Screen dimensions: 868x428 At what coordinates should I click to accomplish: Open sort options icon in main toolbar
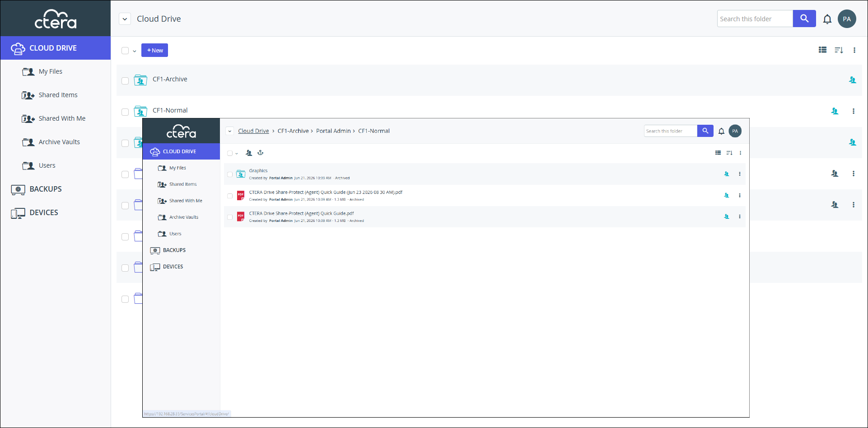click(839, 50)
